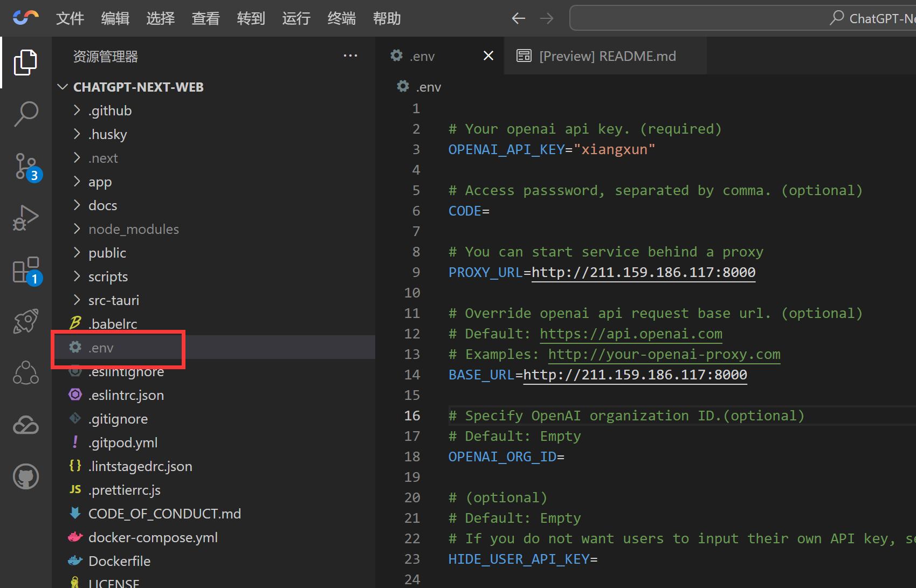Click line number 16 in the gutter
This screenshot has height=588, width=916.
click(412, 416)
